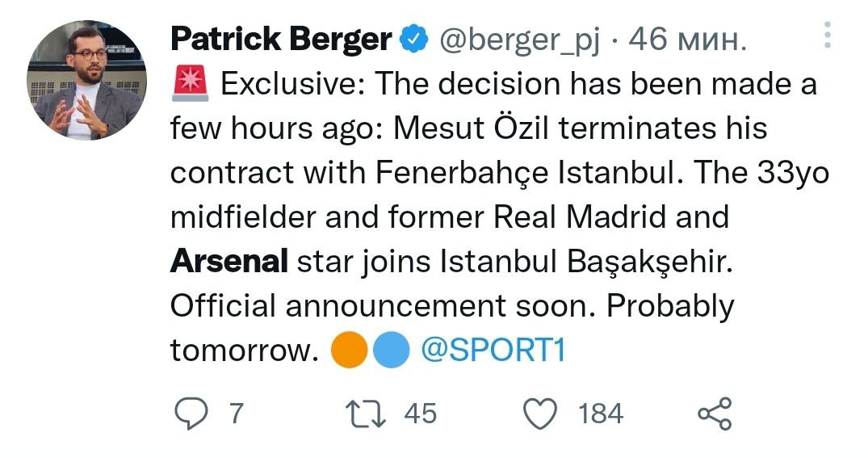Open Patrick Berger's profile picture
The height and width of the screenshot is (458, 868).
(x=87, y=82)
